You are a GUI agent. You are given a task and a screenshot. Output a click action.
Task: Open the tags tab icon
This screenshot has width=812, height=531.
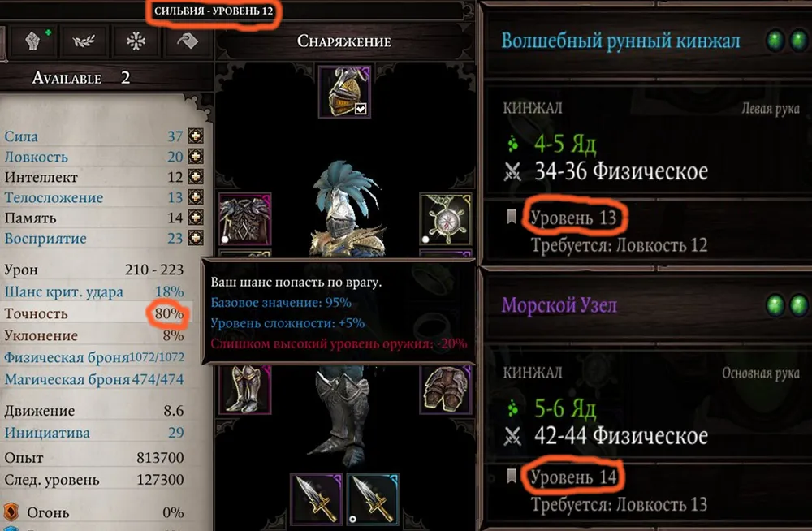187,41
